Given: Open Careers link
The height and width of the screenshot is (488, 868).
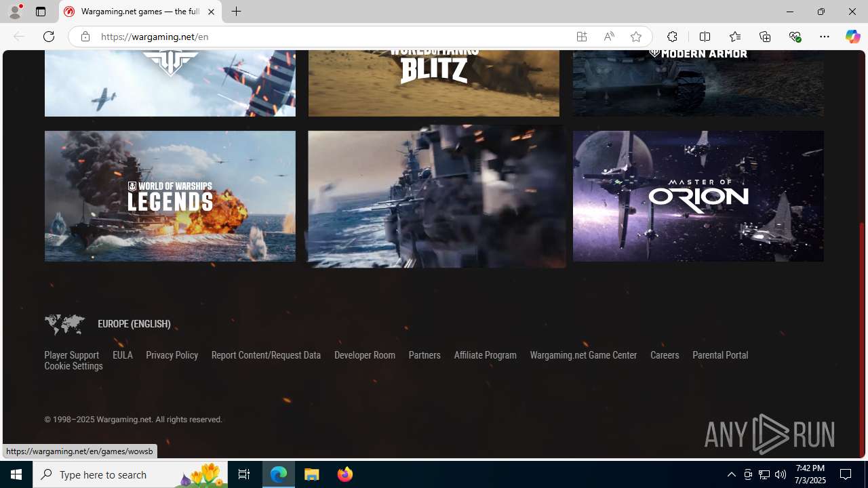Looking at the screenshot, I should tap(665, 355).
